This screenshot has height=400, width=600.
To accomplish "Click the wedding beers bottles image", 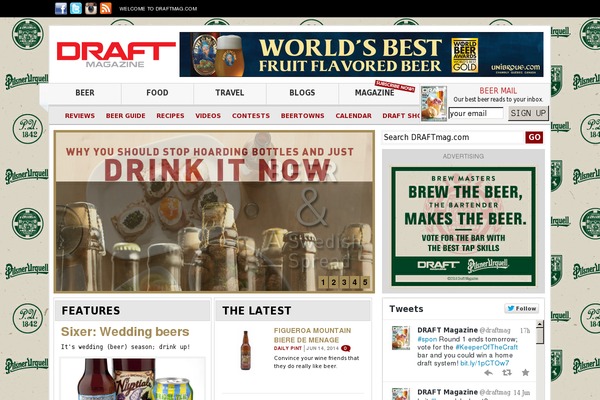I will coord(132,379).
